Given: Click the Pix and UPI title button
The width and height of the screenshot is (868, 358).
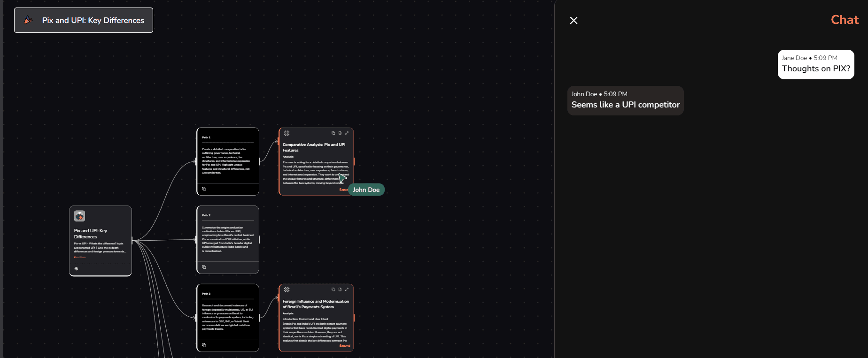Looking at the screenshot, I should pyautogui.click(x=84, y=20).
